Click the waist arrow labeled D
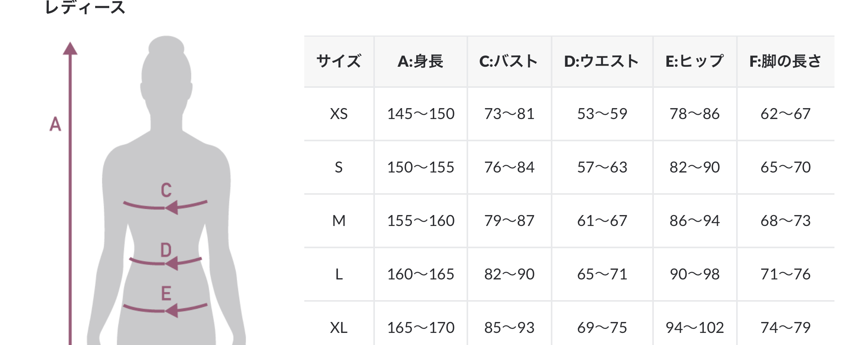Viewport: 868px width, 345px height. click(x=166, y=262)
